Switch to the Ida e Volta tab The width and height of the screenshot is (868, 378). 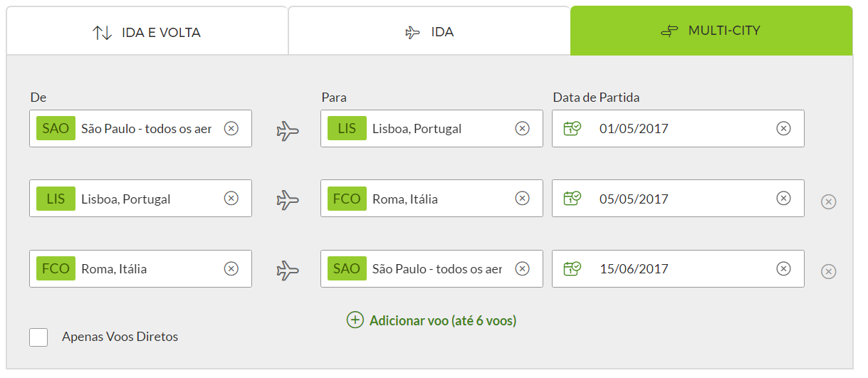[147, 31]
